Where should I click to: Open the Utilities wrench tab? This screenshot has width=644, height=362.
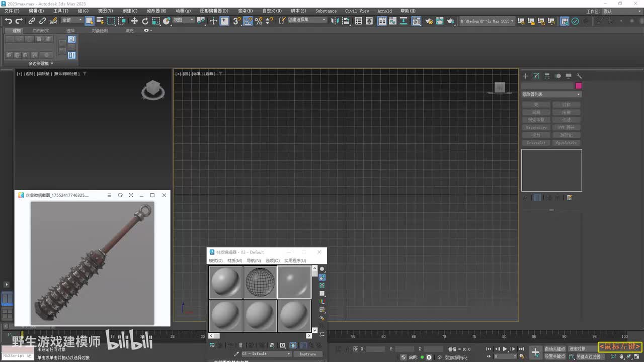click(579, 76)
